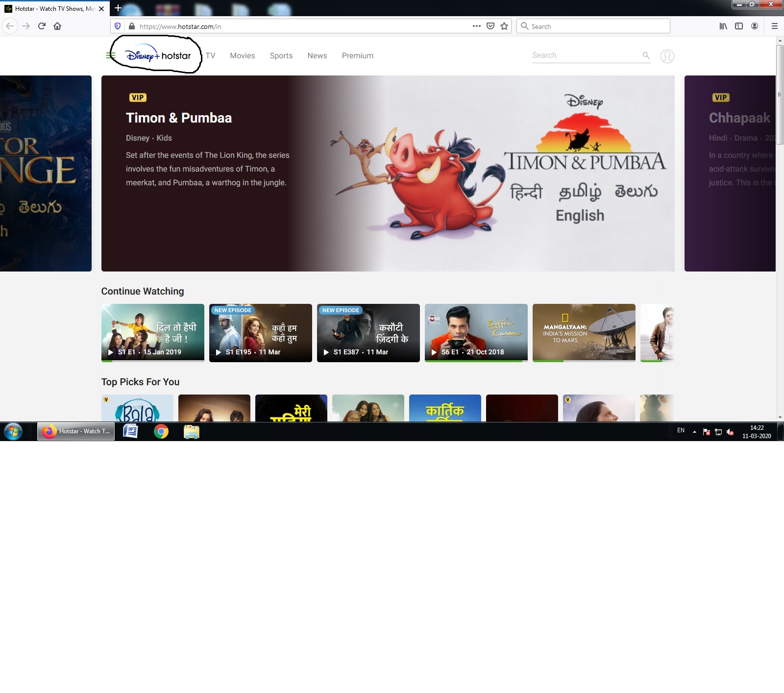Open Firefox library icon
Image resolution: width=784 pixels, height=693 pixels.
(723, 26)
